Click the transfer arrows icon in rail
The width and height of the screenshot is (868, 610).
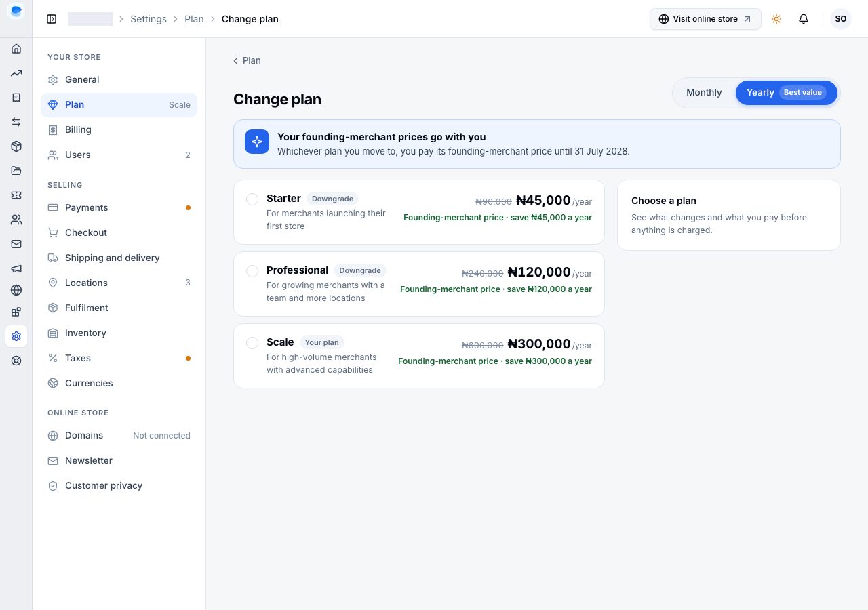16,122
